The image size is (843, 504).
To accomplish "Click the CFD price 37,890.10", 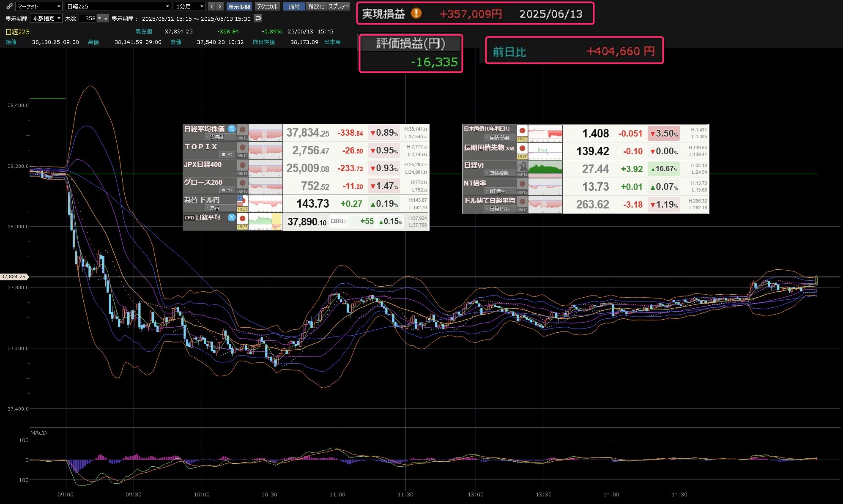I will click(307, 222).
